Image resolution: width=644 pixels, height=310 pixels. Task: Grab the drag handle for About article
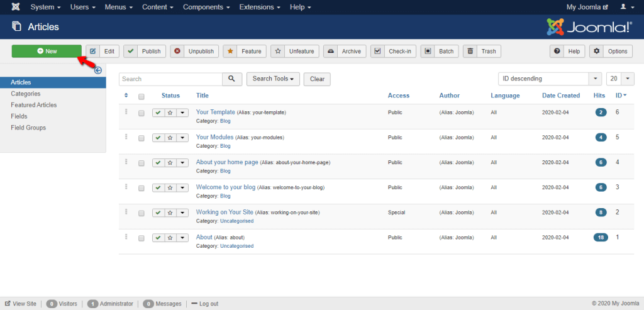point(126,237)
